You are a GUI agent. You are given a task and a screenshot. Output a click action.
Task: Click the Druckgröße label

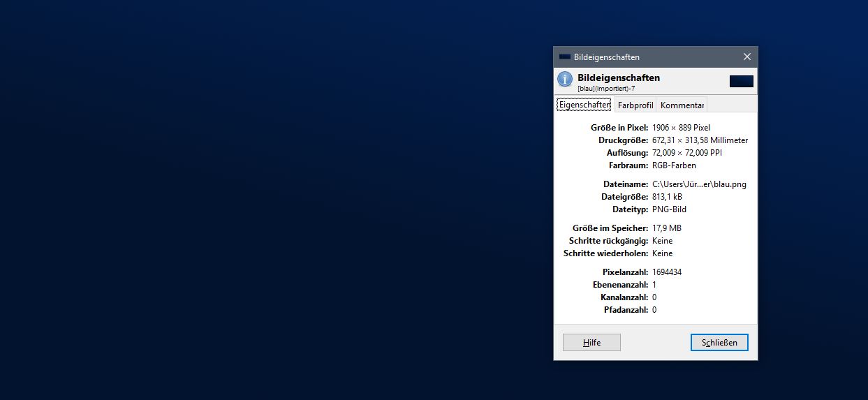coord(624,140)
